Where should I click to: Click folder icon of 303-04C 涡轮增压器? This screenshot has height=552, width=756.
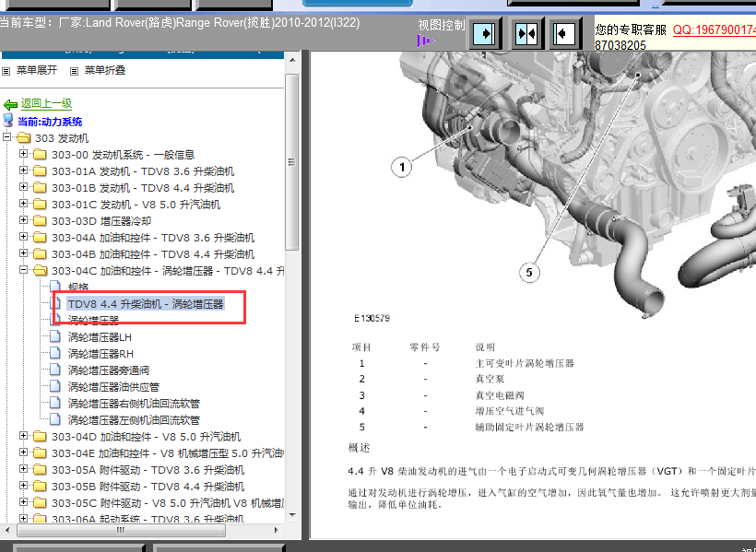pos(40,270)
